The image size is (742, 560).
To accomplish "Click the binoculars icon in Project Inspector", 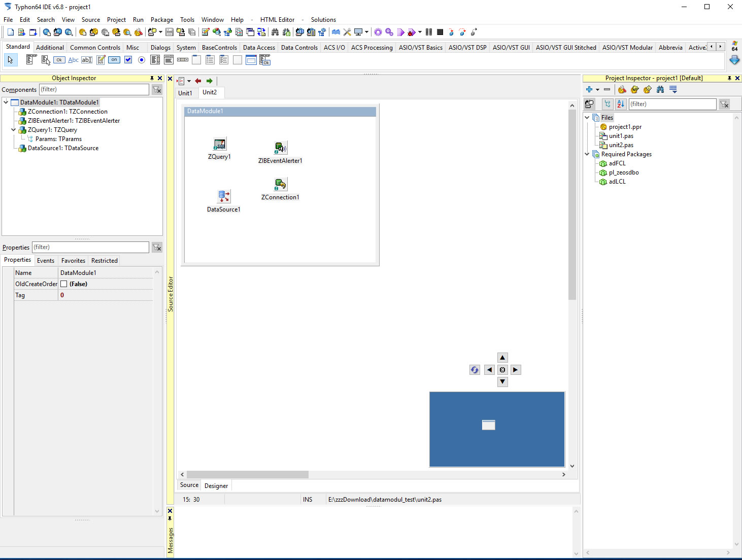I will pos(660,89).
